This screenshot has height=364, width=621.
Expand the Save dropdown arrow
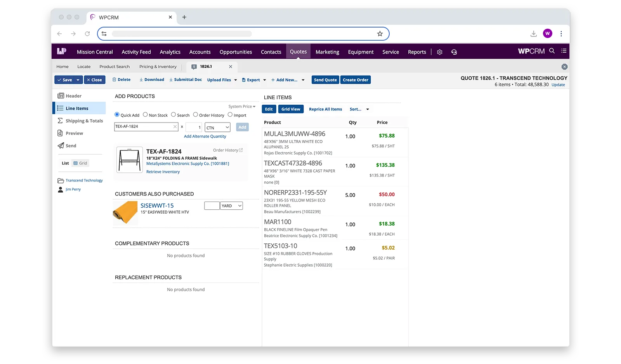[x=78, y=80]
